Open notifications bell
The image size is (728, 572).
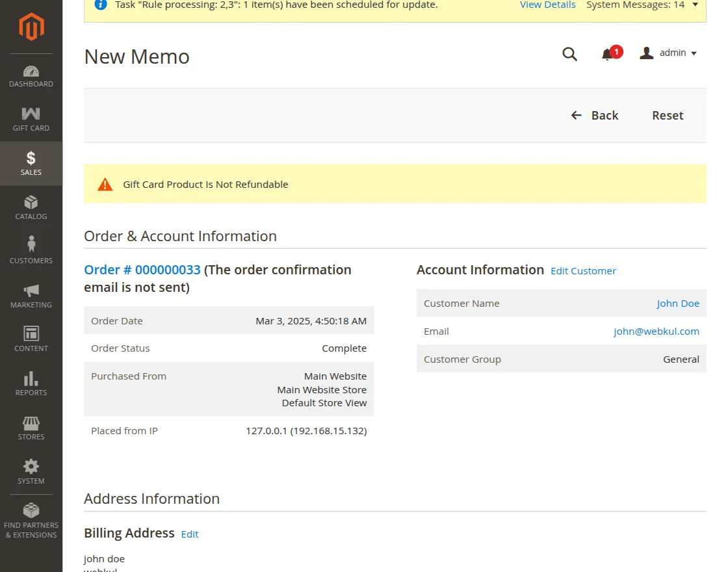coord(608,54)
